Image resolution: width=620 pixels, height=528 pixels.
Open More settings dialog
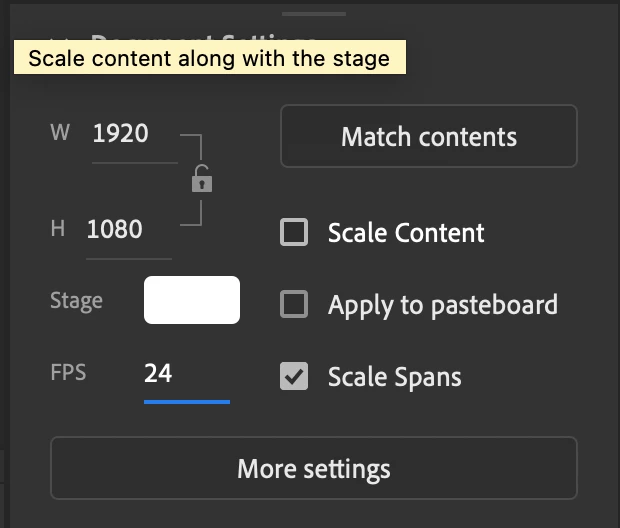pos(314,468)
